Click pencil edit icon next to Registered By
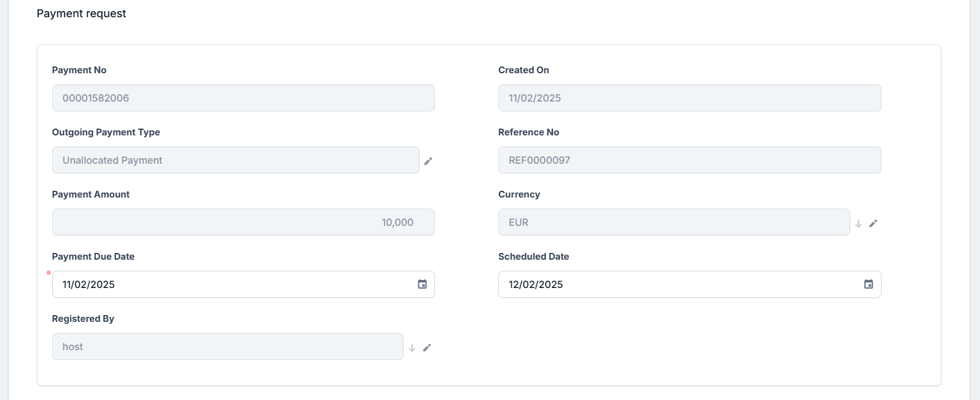The height and width of the screenshot is (400, 980). (x=427, y=348)
